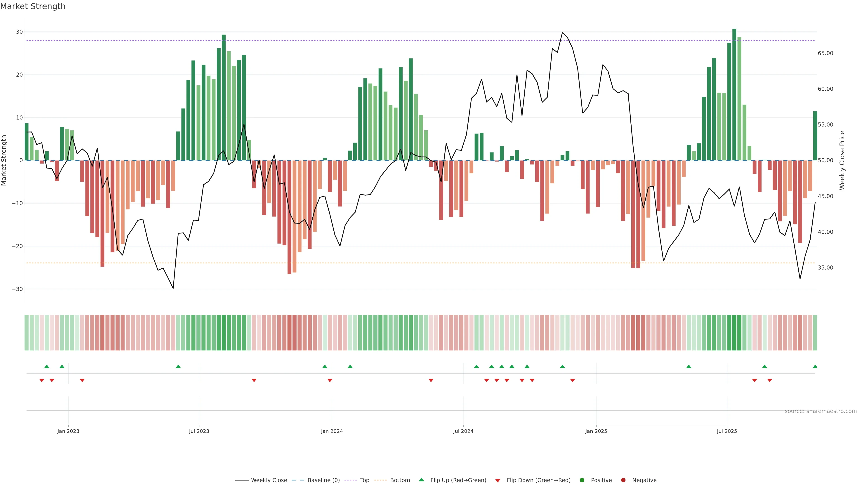Click the last green flip-up triangle marker
Viewport: 868px width, 488px height.
pos(815,366)
